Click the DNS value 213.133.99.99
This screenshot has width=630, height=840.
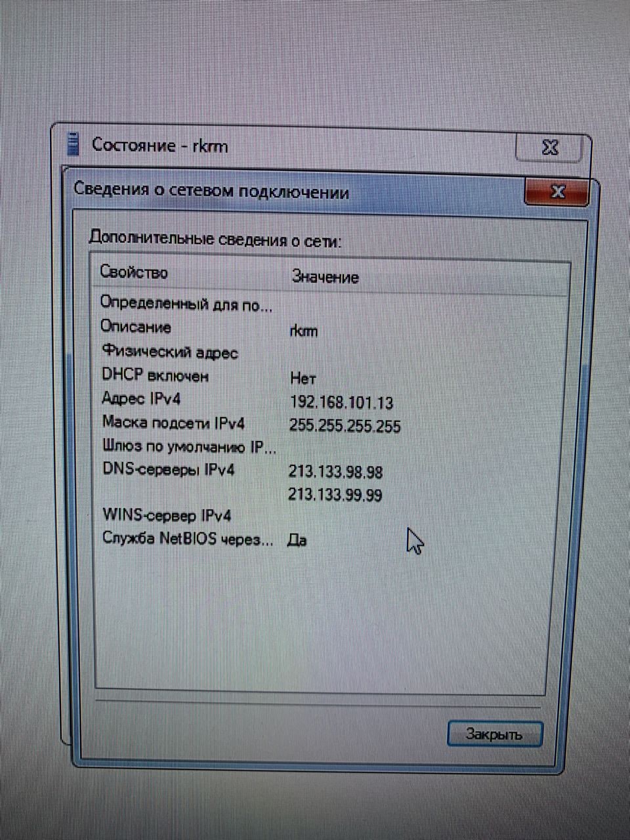335,494
